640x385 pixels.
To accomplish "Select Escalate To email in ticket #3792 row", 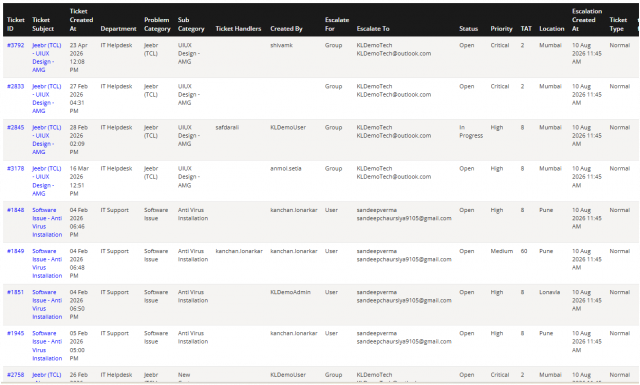I will click(x=393, y=53).
